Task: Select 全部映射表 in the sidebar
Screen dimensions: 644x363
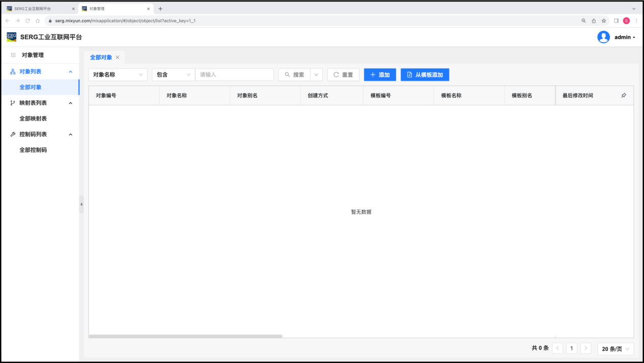Action: (33, 119)
